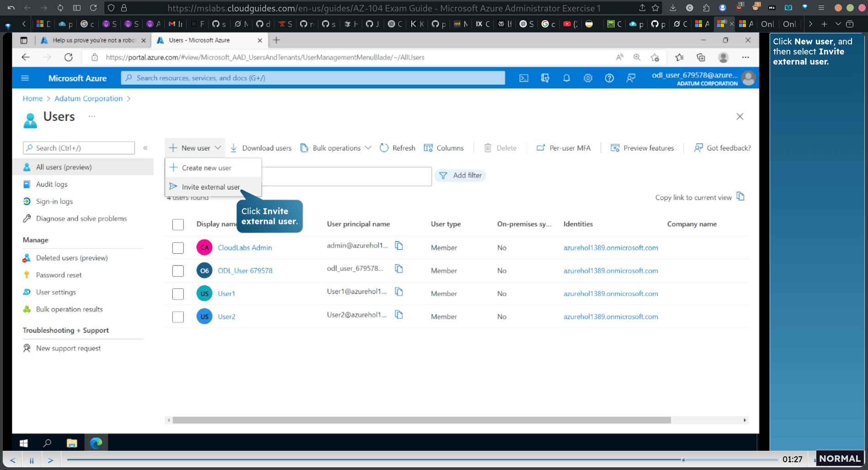Select Invite external user option
The height and width of the screenshot is (470, 868).
point(213,187)
